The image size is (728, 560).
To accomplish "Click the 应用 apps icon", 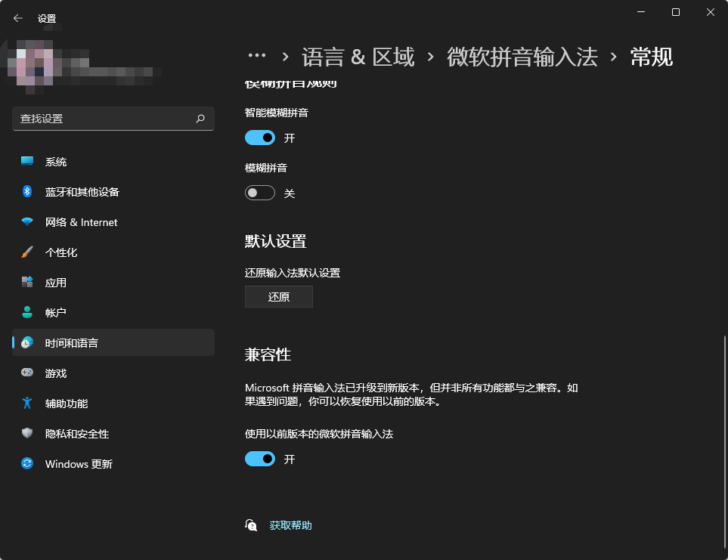I will coord(27,282).
